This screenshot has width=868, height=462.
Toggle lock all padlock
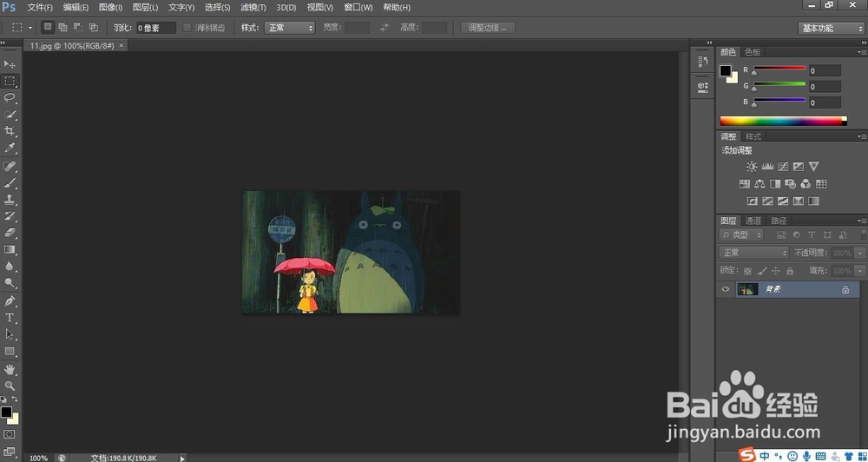point(790,271)
